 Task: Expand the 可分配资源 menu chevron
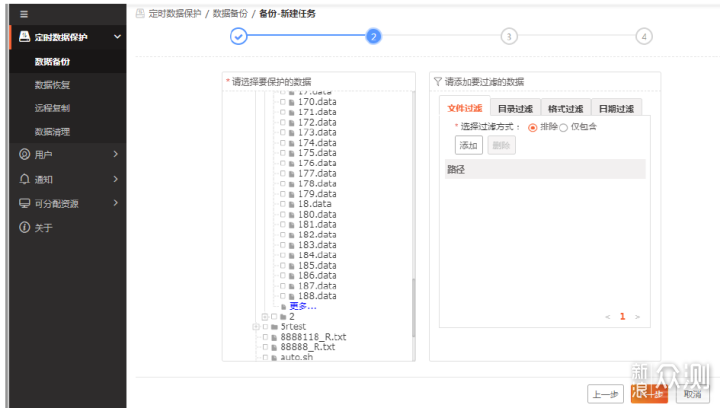tap(116, 203)
